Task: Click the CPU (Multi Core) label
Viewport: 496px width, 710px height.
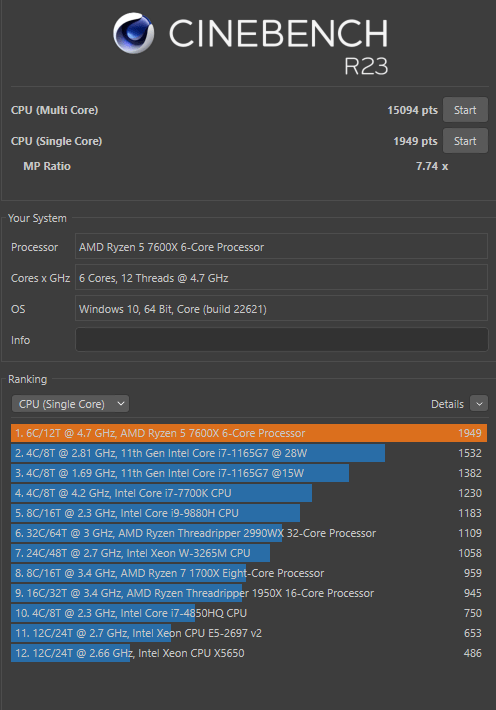Action: tap(54, 110)
